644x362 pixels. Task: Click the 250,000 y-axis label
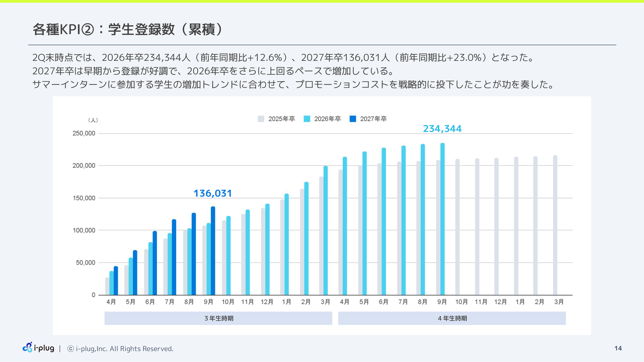point(84,133)
